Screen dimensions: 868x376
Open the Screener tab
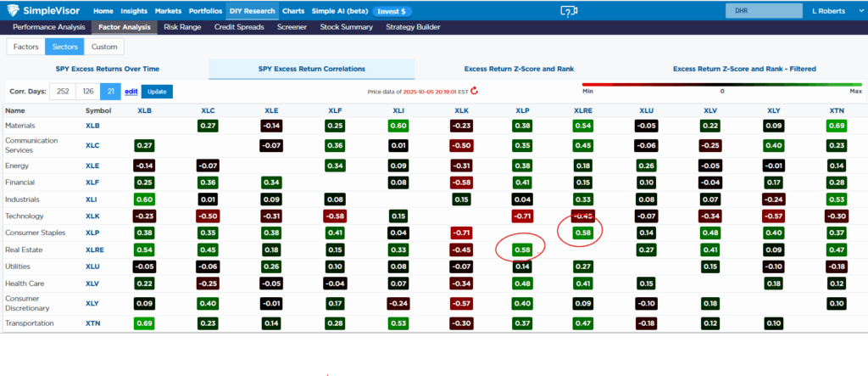click(x=292, y=27)
